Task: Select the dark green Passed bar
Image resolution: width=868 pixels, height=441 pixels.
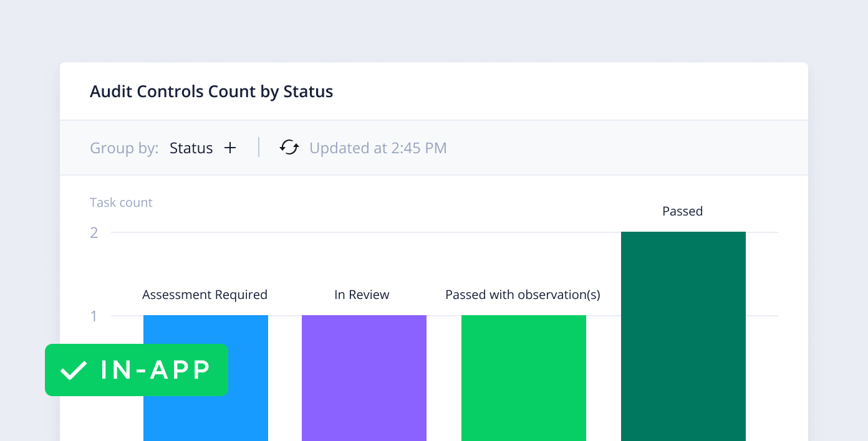Action: point(683,336)
